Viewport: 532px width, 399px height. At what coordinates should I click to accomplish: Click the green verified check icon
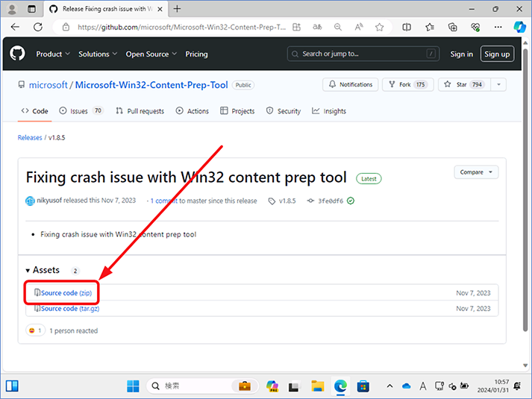pos(351,201)
